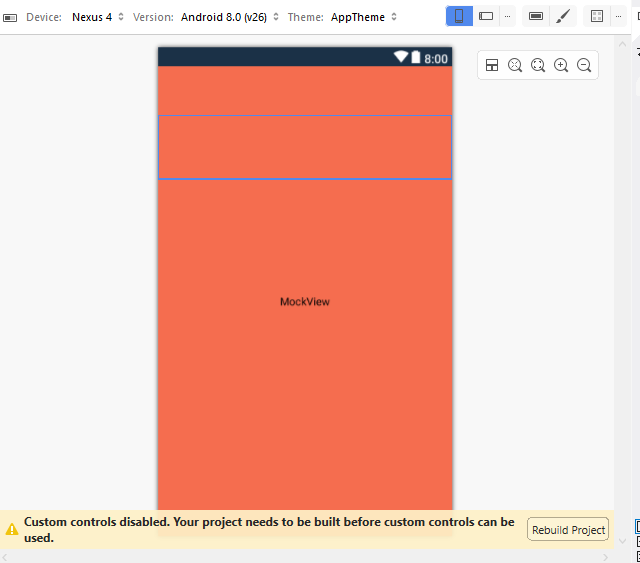This screenshot has height=563, width=640.
Task: Select the blue outlined view on canvas
Action: [x=305, y=148]
